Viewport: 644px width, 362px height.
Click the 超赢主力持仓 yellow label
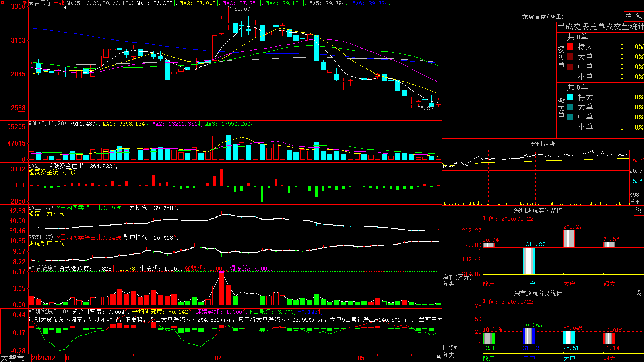(x=46, y=214)
